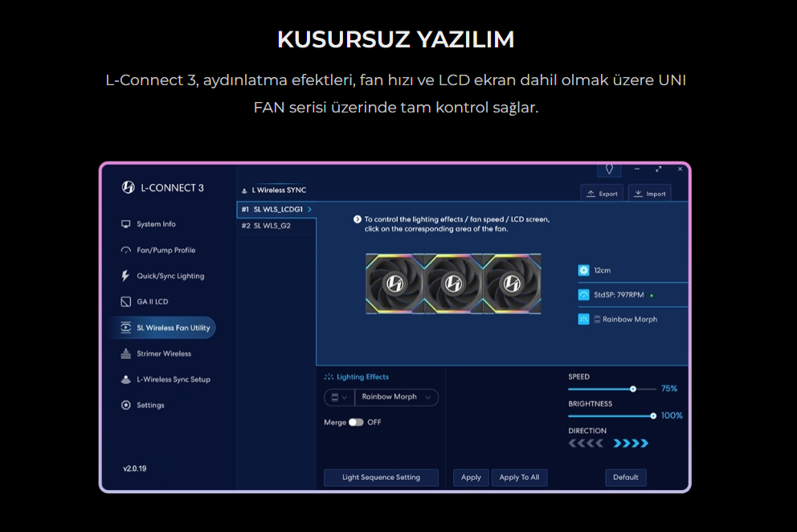
Task: Click the Import button
Action: click(650, 194)
